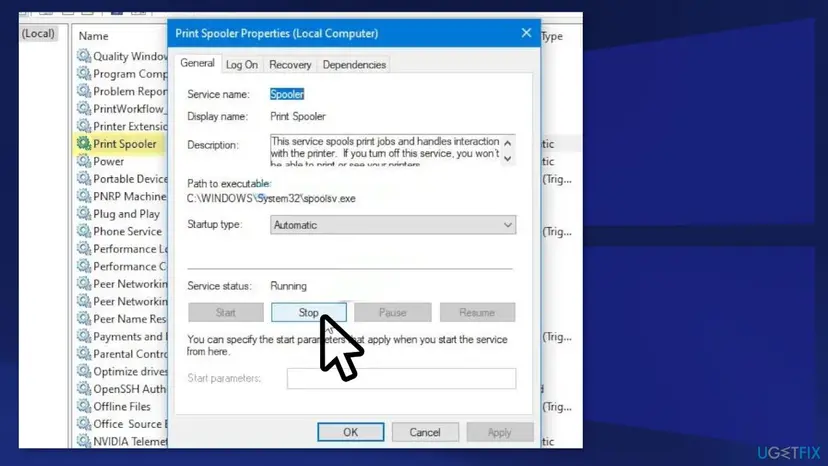Click the Resume service button
The height and width of the screenshot is (466, 828).
(477, 312)
